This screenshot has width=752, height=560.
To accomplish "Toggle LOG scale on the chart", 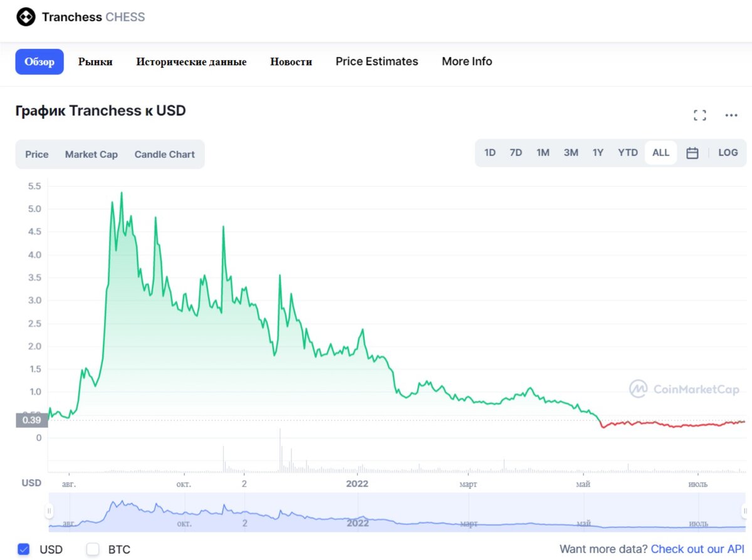I will click(x=728, y=152).
